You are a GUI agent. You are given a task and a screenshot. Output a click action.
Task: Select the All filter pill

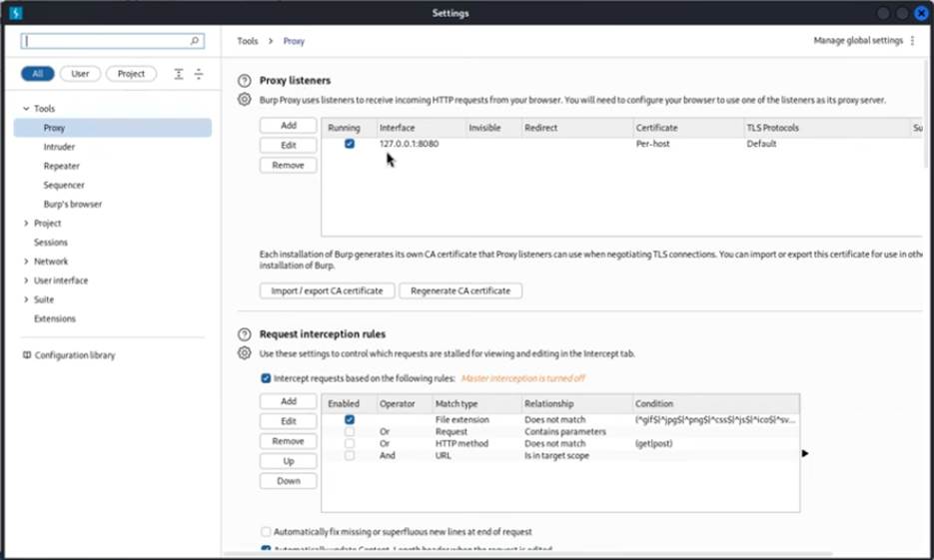[38, 74]
